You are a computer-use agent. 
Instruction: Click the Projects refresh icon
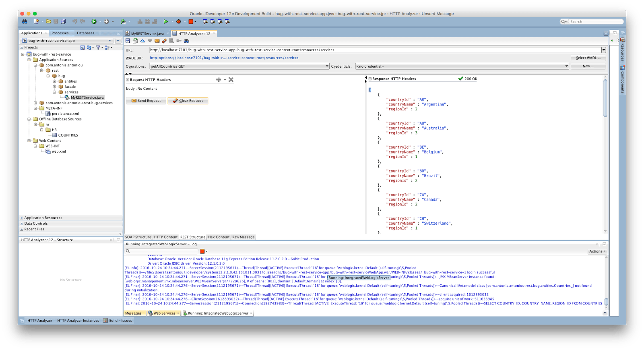pyautogui.click(x=89, y=48)
